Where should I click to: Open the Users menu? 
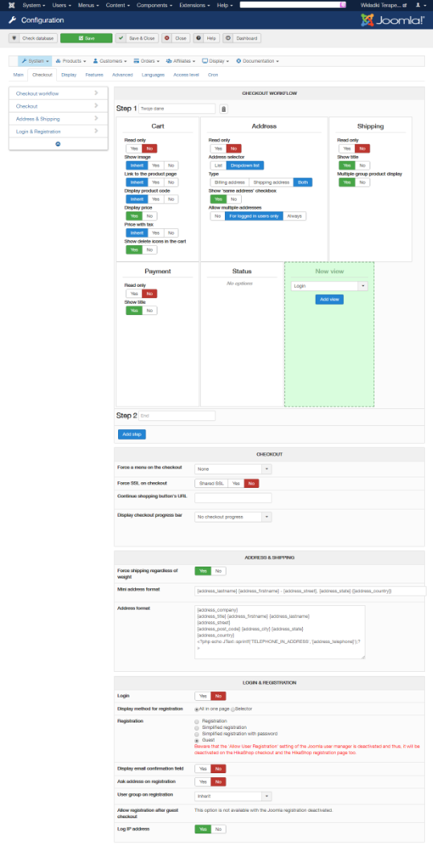(x=61, y=5)
